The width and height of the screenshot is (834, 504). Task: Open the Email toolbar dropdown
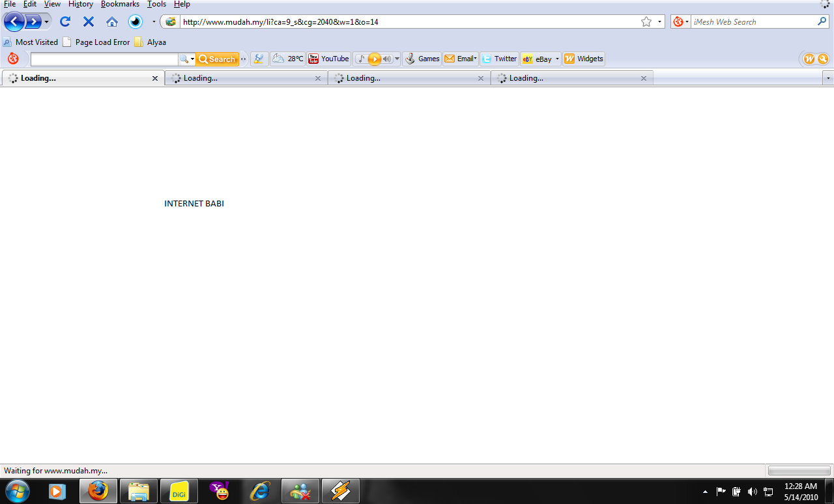[461, 59]
